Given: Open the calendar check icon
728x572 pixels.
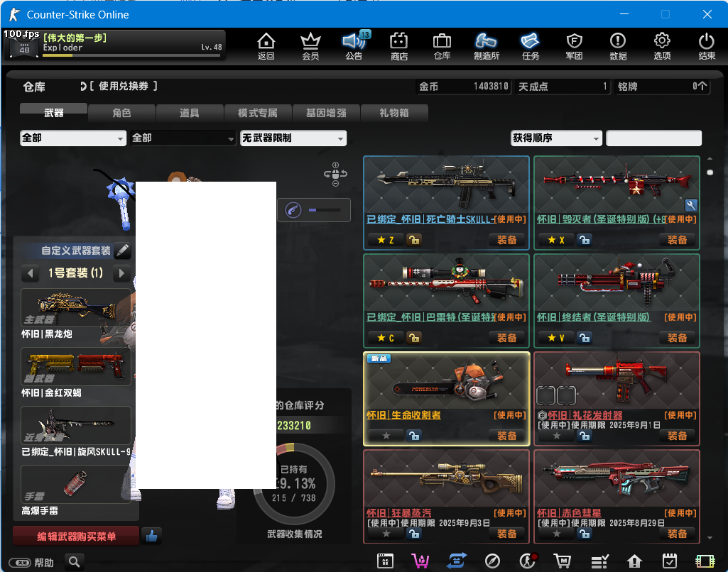Looking at the screenshot, I should click(x=670, y=561).
